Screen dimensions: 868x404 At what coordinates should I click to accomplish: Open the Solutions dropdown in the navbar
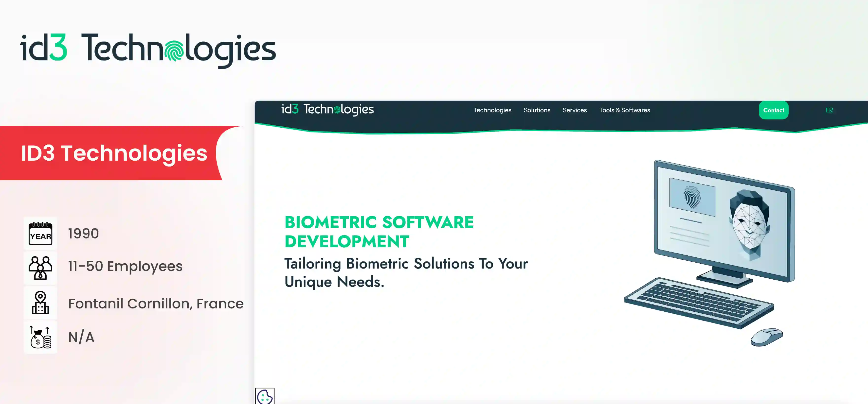(x=537, y=110)
